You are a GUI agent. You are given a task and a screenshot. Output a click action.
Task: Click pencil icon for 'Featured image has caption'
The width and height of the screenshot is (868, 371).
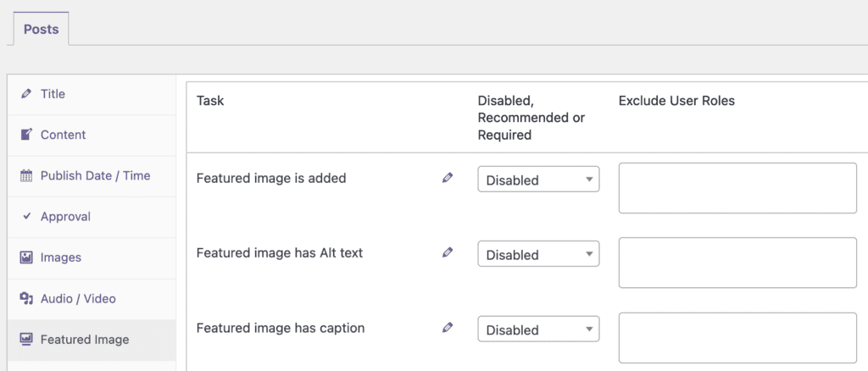pyautogui.click(x=448, y=328)
